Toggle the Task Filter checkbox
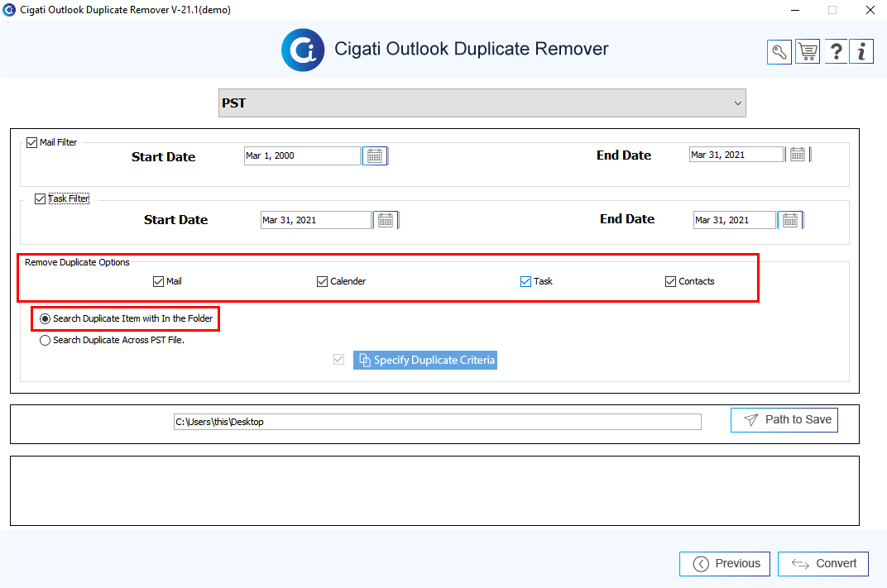This screenshot has width=887, height=588. click(41, 199)
